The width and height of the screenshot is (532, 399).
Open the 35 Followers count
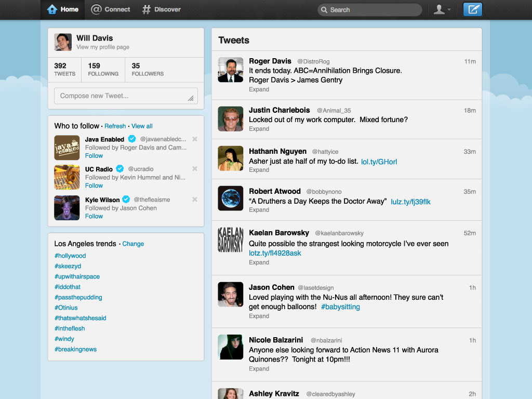pyautogui.click(x=148, y=70)
